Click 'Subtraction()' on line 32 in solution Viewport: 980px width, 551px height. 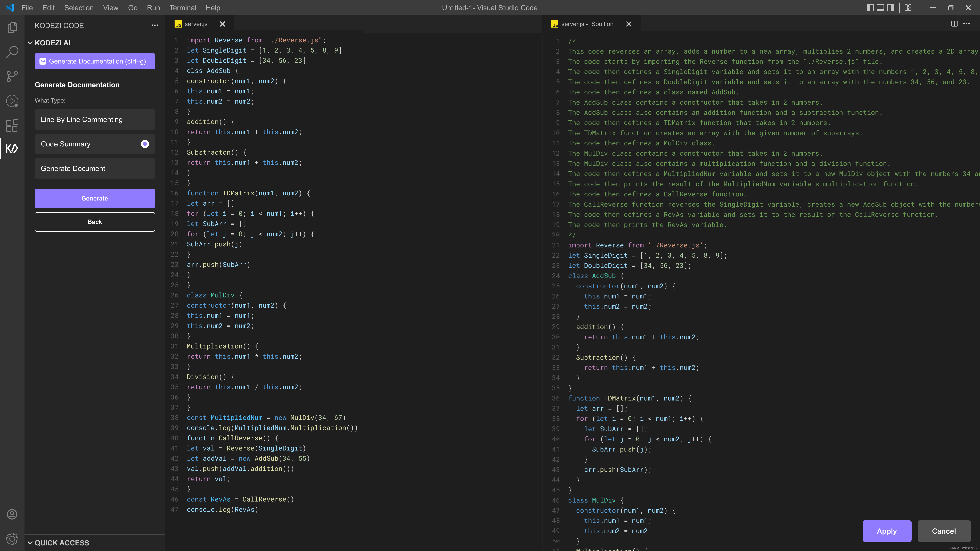click(601, 357)
